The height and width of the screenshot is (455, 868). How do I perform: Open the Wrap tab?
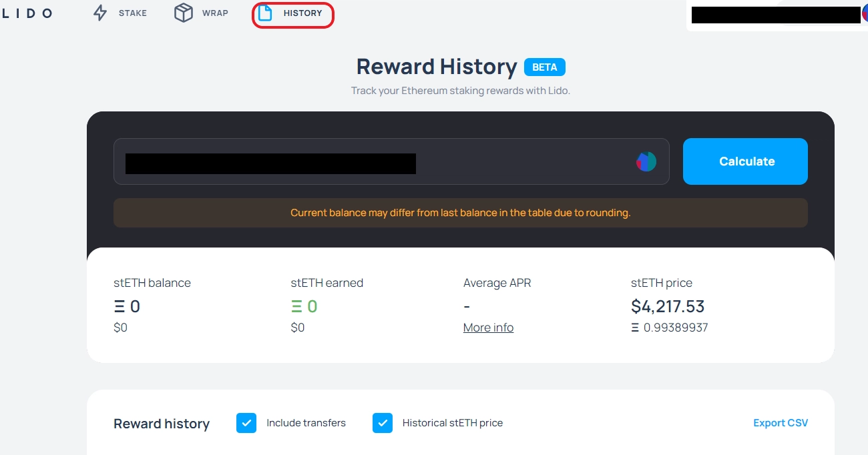215,13
